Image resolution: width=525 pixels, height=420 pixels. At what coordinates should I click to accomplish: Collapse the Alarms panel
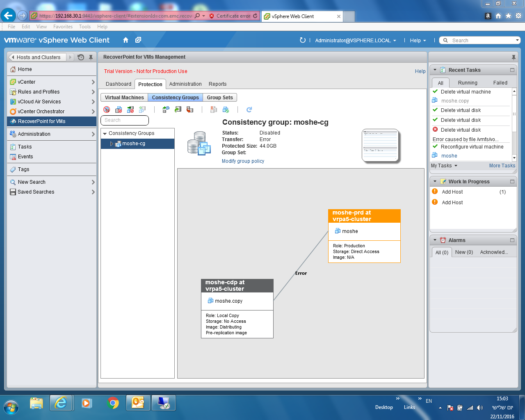tap(435, 240)
